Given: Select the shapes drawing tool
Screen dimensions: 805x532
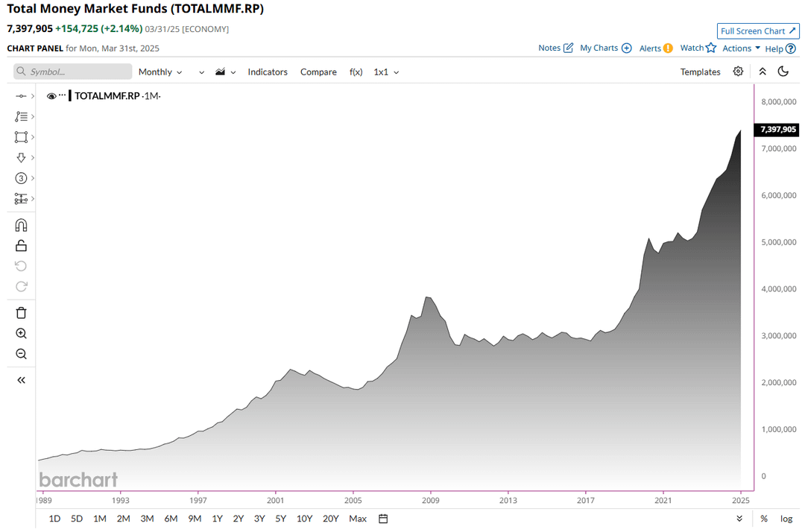Looking at the screenshot, I should [x=20, y=137].
